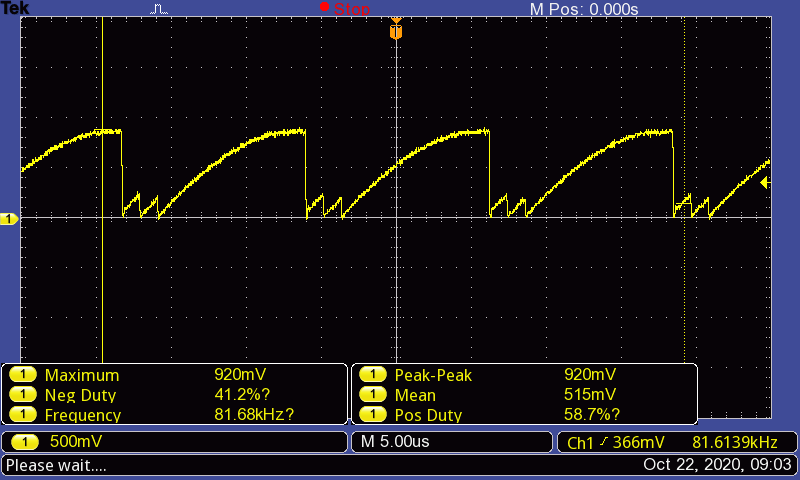
Task: Click channel 1 badge beside 500mV scale
Action: (x=24, y=442)
